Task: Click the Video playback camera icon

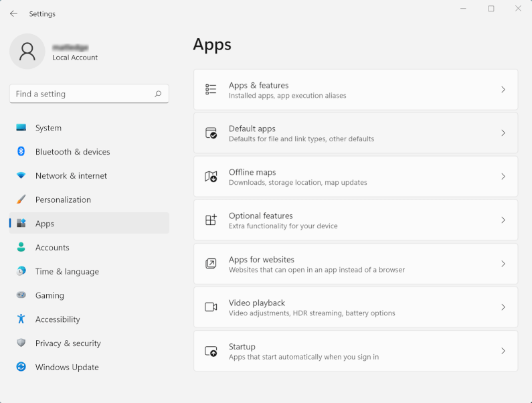Action: coord(211,307)
